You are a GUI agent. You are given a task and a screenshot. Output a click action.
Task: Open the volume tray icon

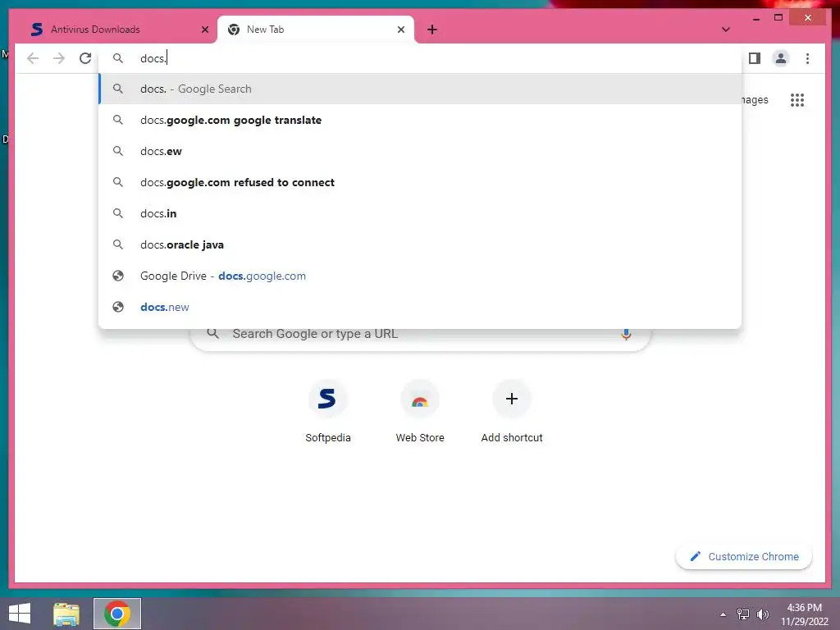point(763,614)
